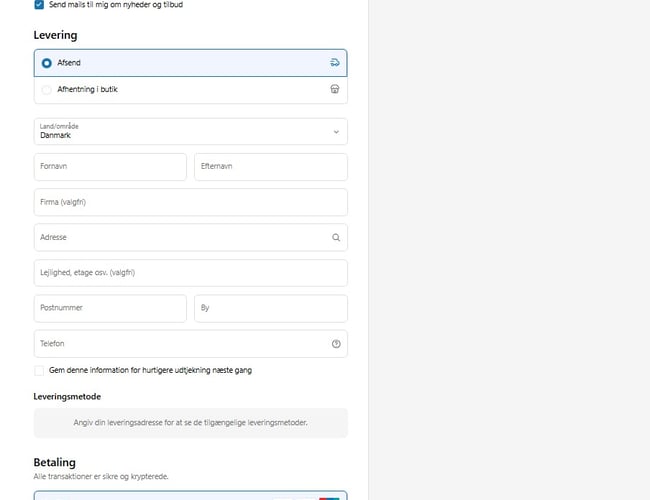
Task: Enable Gem denne information checkbox
Action: coord(39,370)
